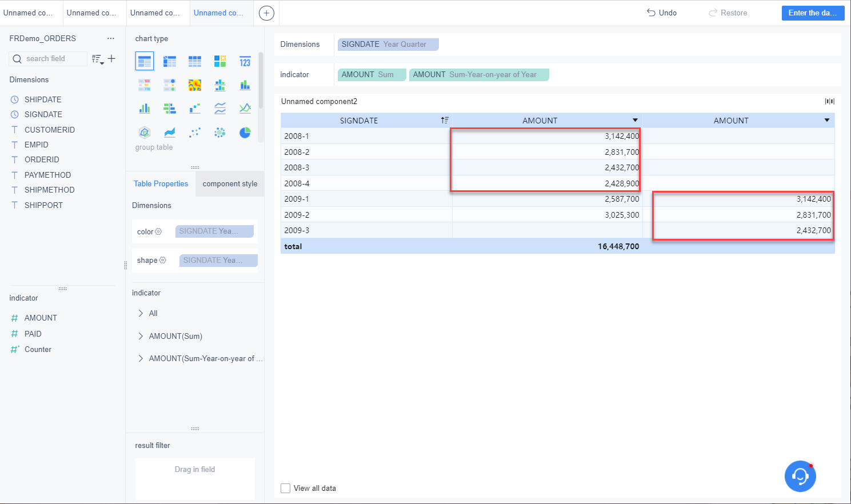Open the customer support headset chat
The height and width of the screenshot is (504, 851).
tap(800, 476)
